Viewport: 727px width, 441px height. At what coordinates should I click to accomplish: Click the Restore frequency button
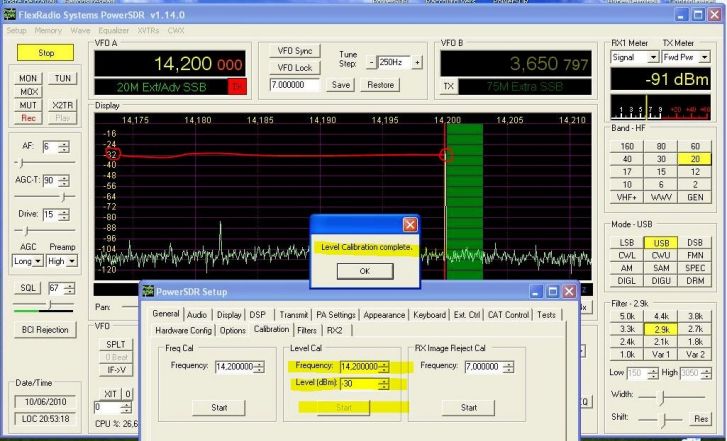pyautogui.click(x=380, y=85)
